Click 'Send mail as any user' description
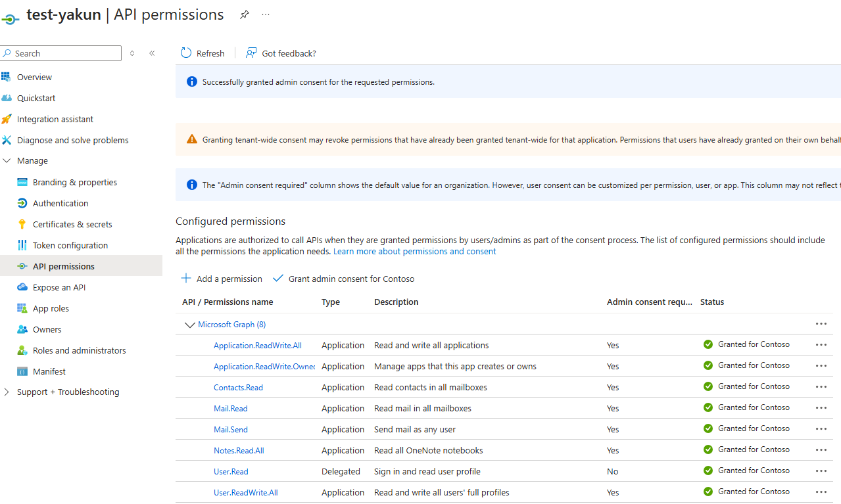 (x=415, y=430)
